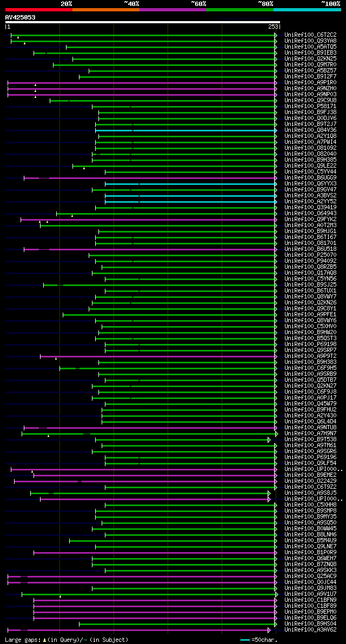This screenshot has height=644, width=346.
Task: Click the green ~80% legend segment
Action: coord(240,9)
